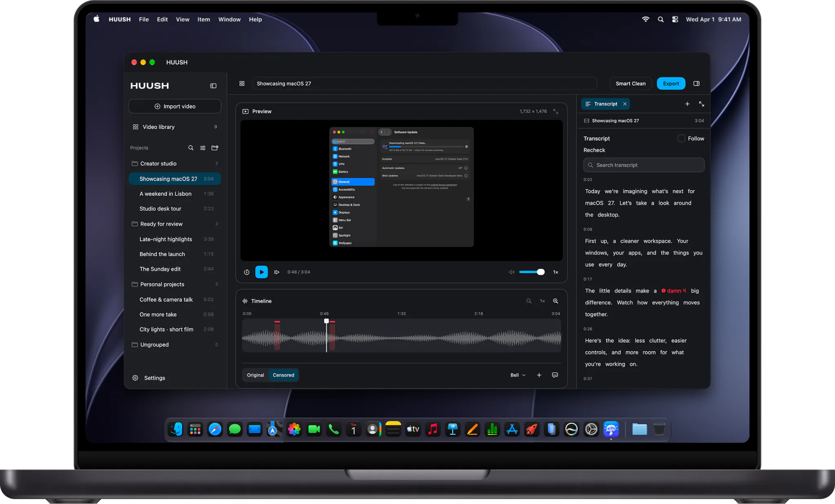Open the Item menu

pyautogui.click(x=203, y=19)
